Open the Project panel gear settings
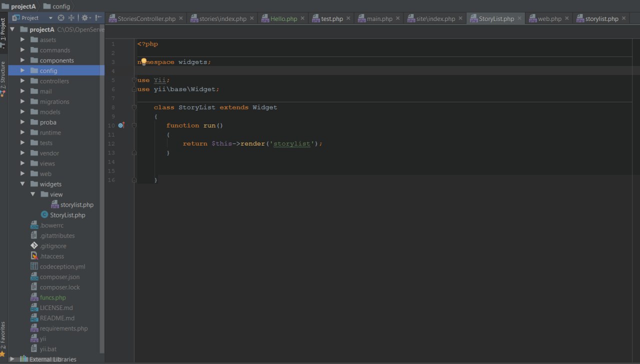640x364 pixels. click(x=84, y=18)
